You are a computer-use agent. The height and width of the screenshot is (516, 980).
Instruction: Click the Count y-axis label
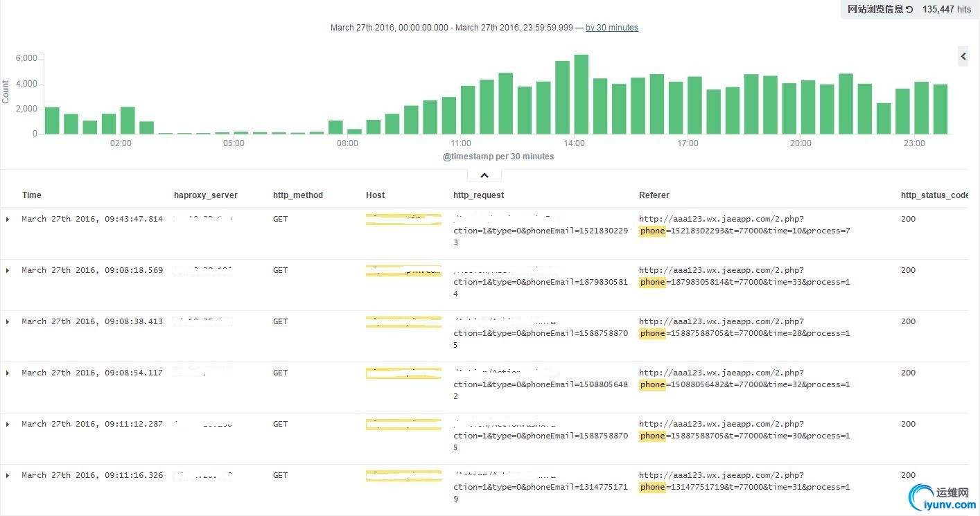(6, 92)
